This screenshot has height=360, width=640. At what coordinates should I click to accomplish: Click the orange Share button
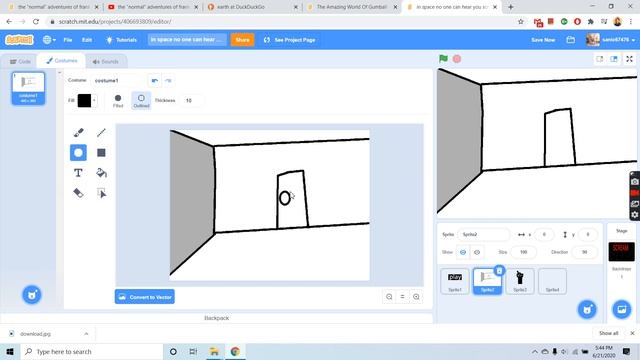(242, 40)
